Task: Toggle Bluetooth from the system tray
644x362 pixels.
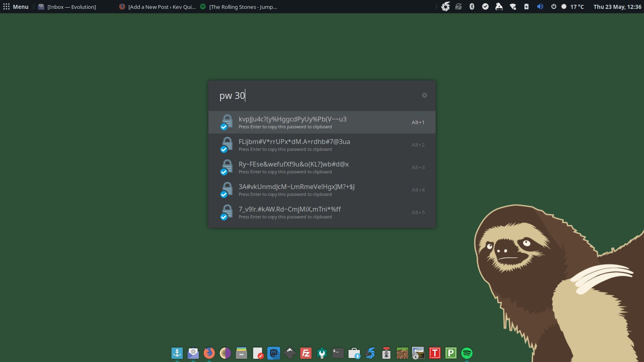Action: (471, 6)
